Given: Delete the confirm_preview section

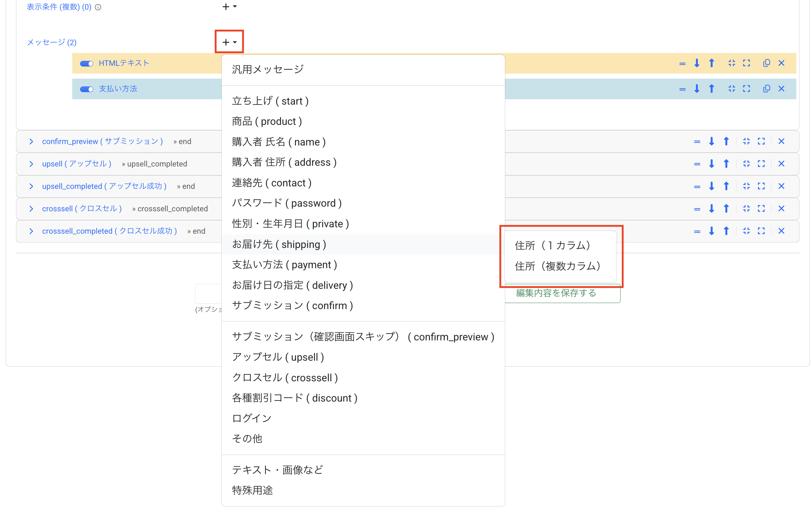Looking at the screenshot, I should point(781,141).
